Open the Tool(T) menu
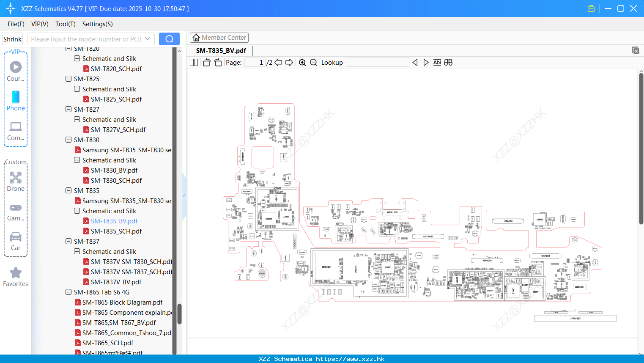644x363 pixels. pyautogui.click(x=66, y=24)
